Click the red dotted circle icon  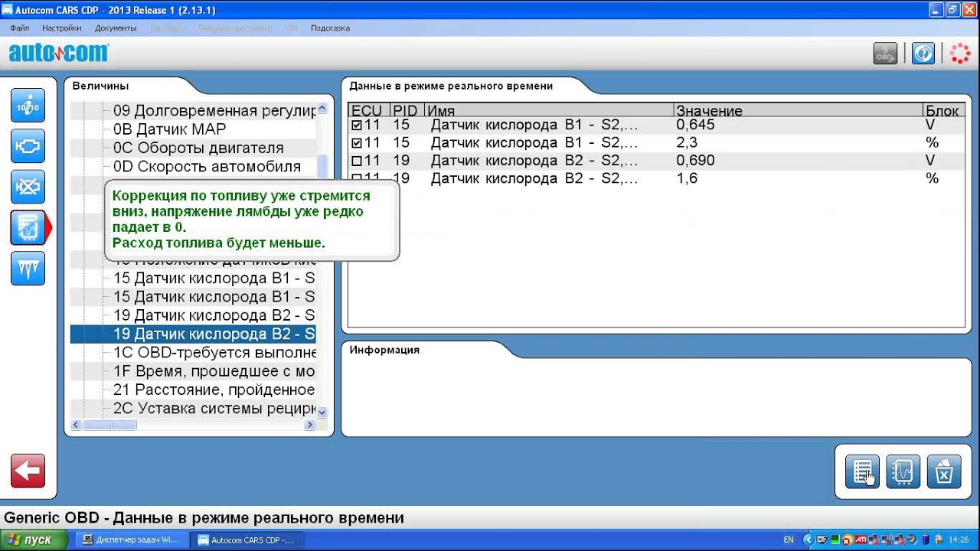tap(959, 54)
